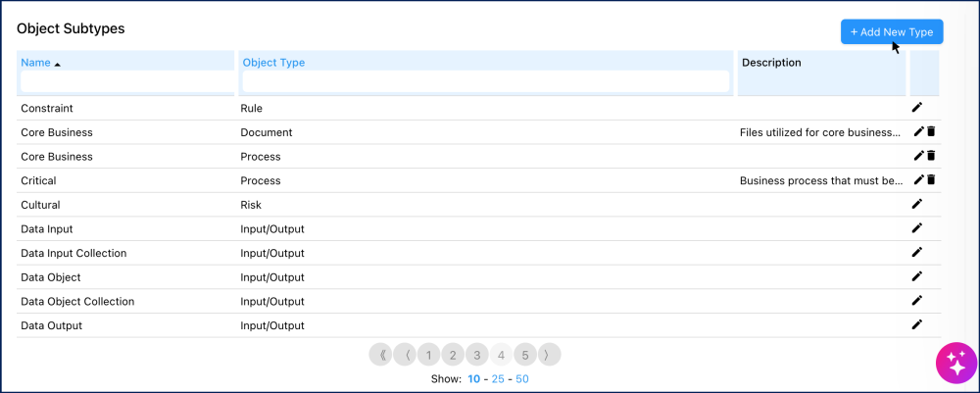
Task: Open page 2 of the list
Action: (x=453, y=355)
